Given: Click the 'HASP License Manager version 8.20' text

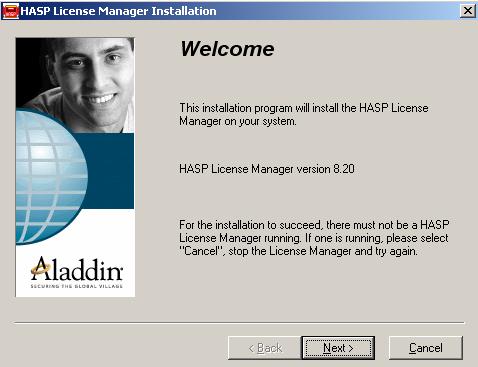Looking at the screenshot, I should click(267, 169).
